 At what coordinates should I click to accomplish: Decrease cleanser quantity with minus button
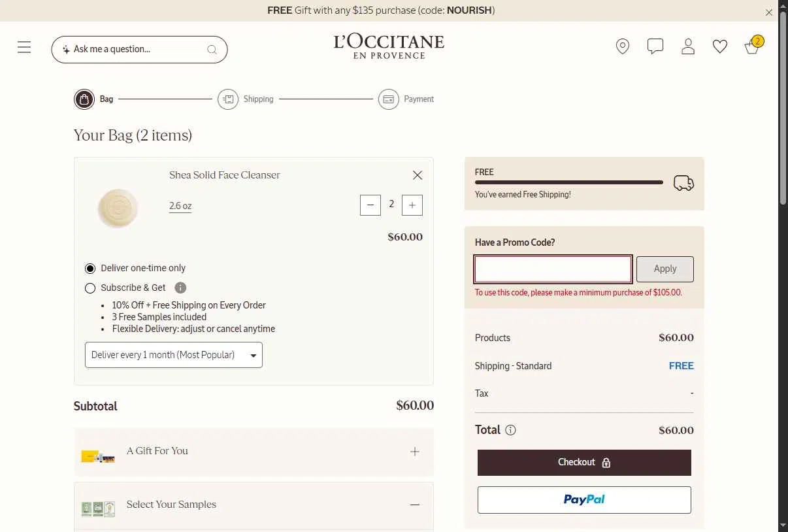click(370, 205)
